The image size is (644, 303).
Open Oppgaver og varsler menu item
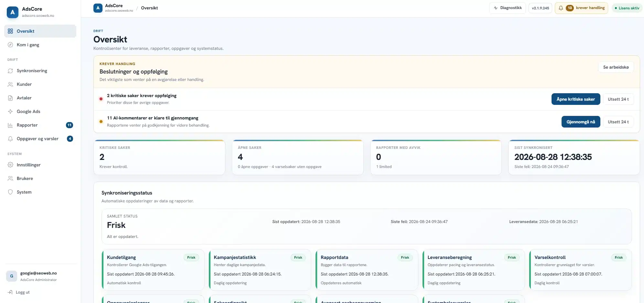(40, 139)
